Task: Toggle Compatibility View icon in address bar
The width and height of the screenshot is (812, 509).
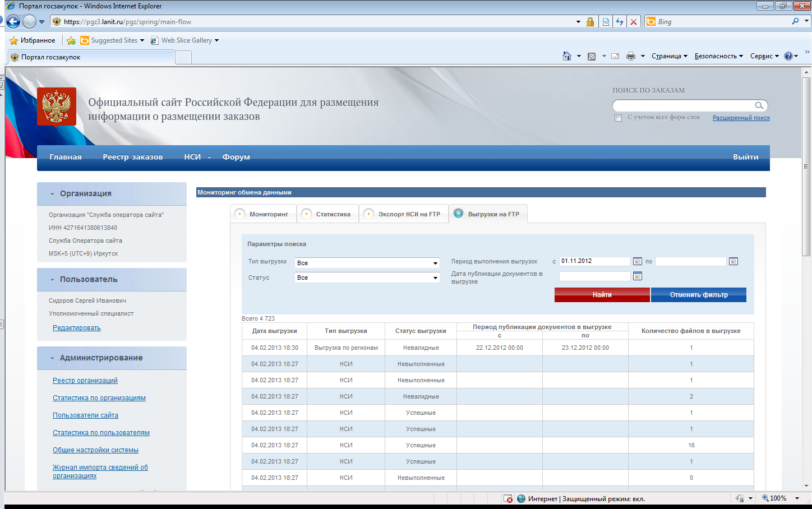Action: tap(606, 22)
